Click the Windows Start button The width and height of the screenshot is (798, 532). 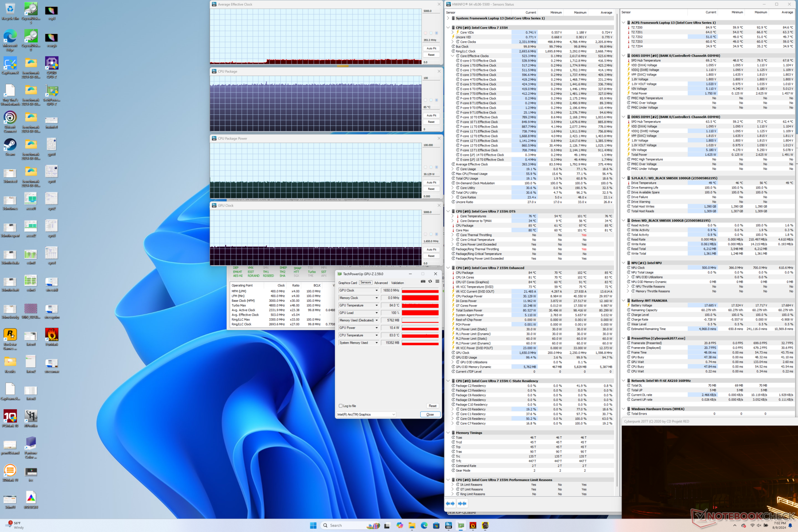coord(313,525)
